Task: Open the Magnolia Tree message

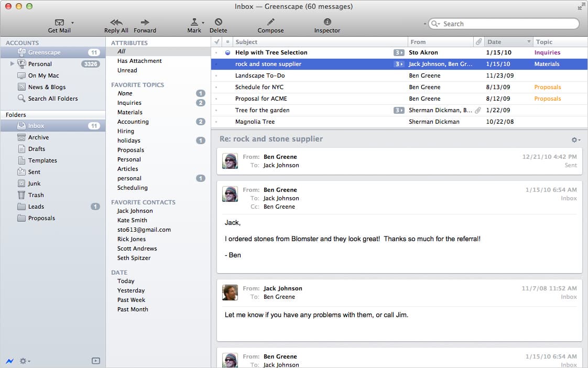Action: [x=399, y=122]
